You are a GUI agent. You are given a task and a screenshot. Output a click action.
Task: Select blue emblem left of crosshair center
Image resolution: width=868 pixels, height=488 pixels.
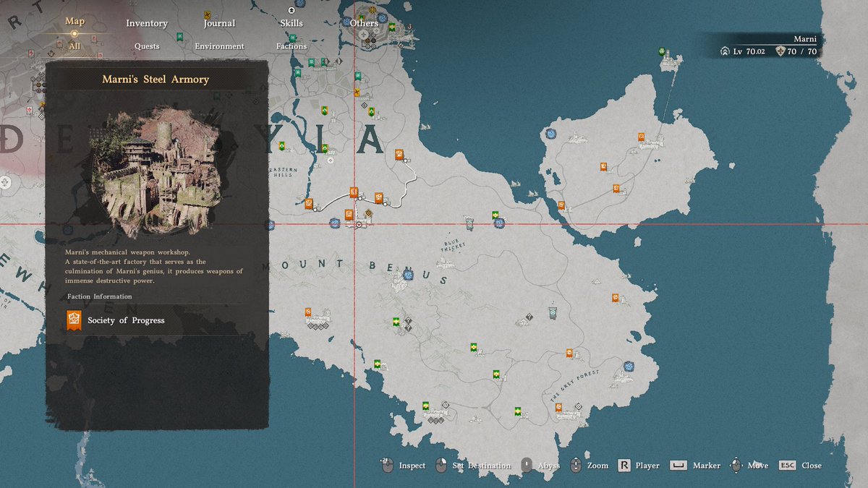334,223
